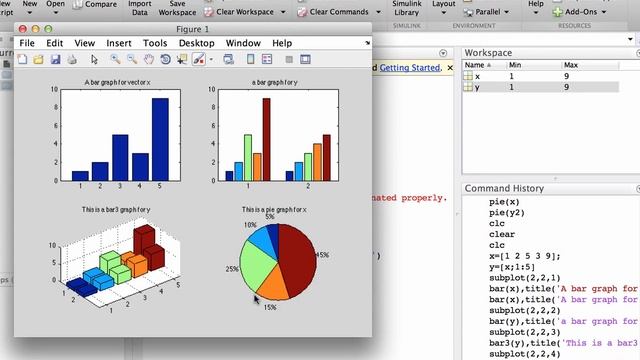
Task: Click Clear Workspace in MATLAB toolstrip
Action: click(x=240, y=12)
